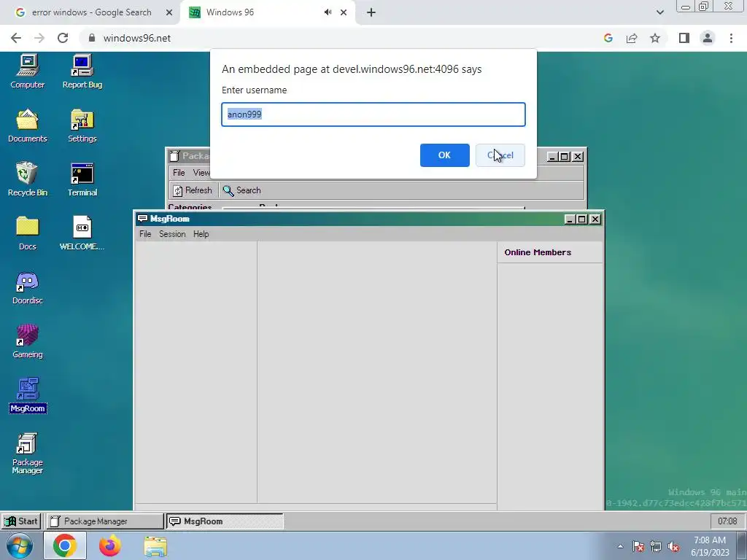The image size is (747, 560).
Task: Cancel the username prompt dialog
Action: pos(500,155)
